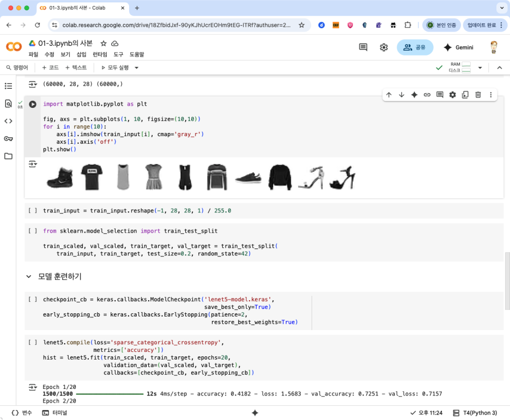Click the Gemini sparkle icon in the cell toolbar
This screenshot has width=510, height=420.
point(414,95)
